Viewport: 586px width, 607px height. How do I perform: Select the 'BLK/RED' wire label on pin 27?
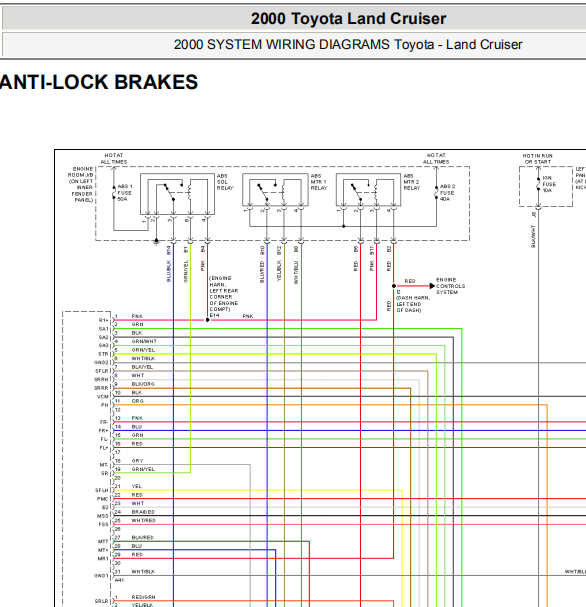[142, 537]
